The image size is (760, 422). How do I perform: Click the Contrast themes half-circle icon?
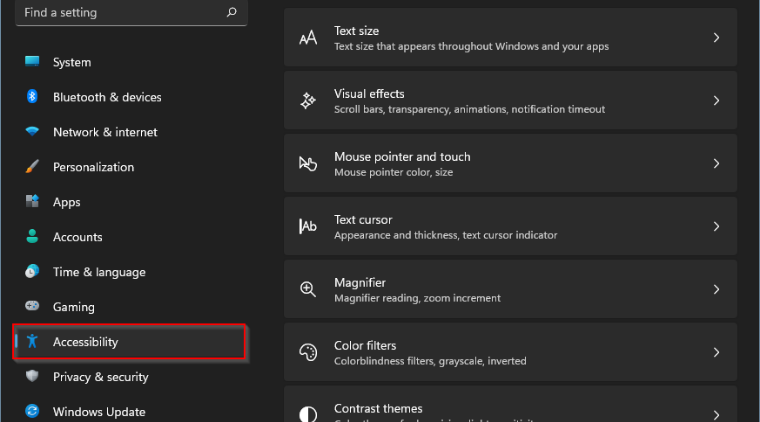[x=308, y=414]
